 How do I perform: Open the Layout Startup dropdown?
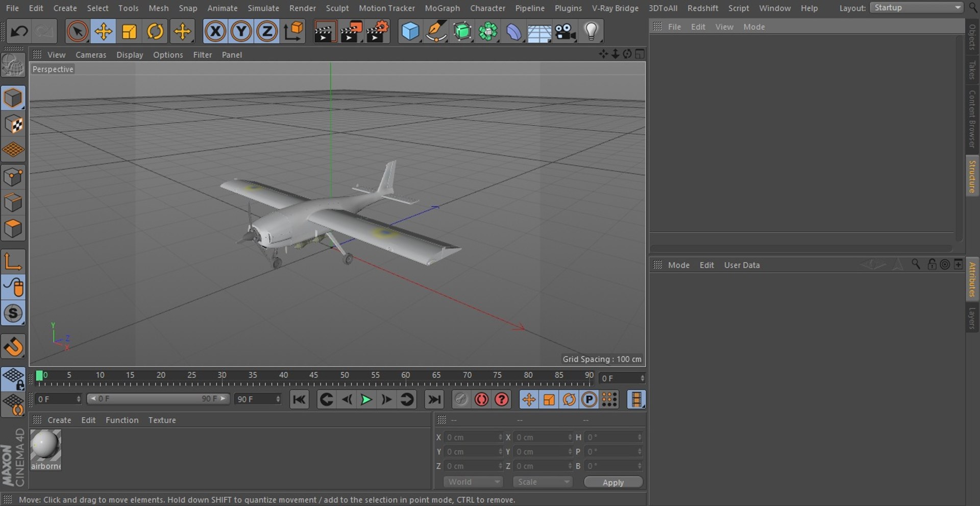coord(917,8)
